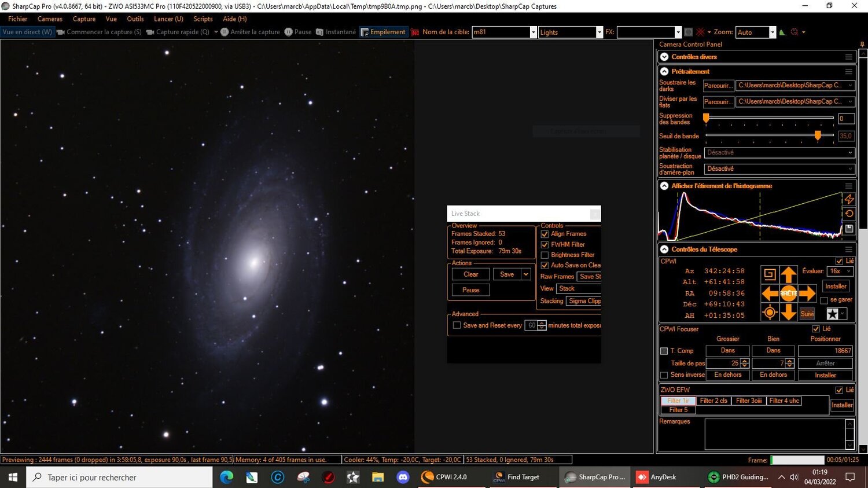Click Parcourir for Soustraire les darks
The image size is (868, 488).
(718, 86)
